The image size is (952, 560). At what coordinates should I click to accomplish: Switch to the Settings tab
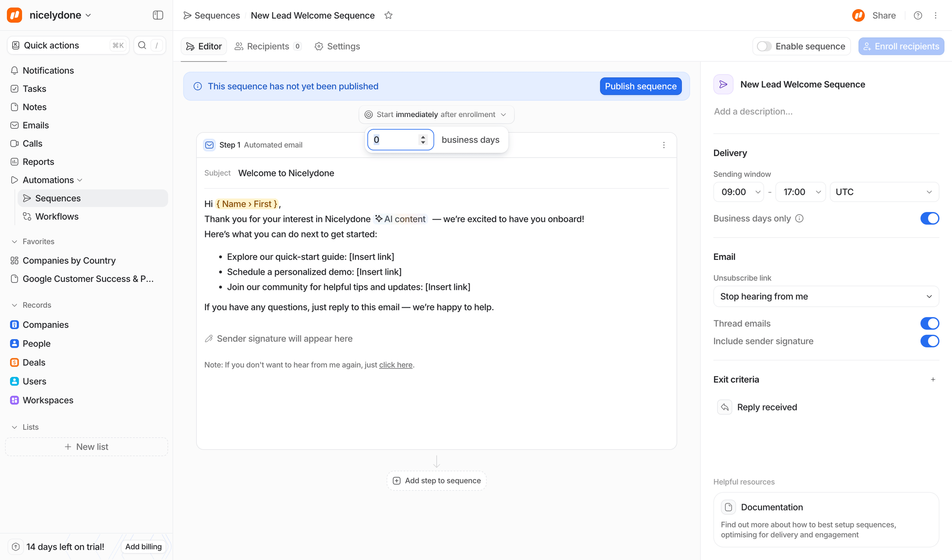coord(338,46)
